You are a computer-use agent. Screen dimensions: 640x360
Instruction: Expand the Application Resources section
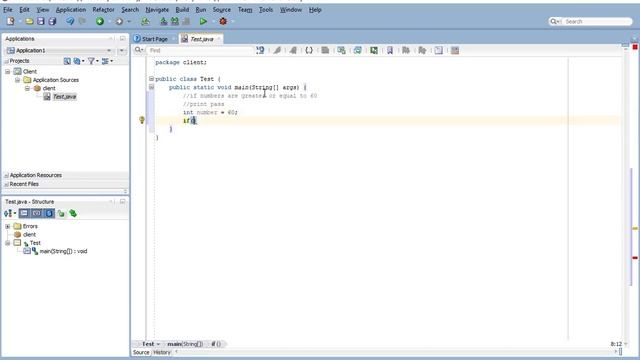pyautogui.click(x=7, y=175)
